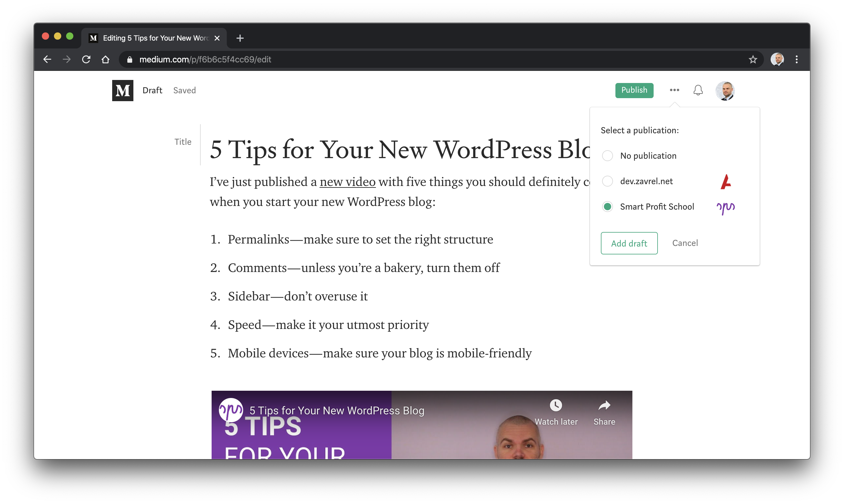Screen dimensions: 844x504
Task: View site info via the lock icon
Action: pyautogui.click(x=129, y=59)
